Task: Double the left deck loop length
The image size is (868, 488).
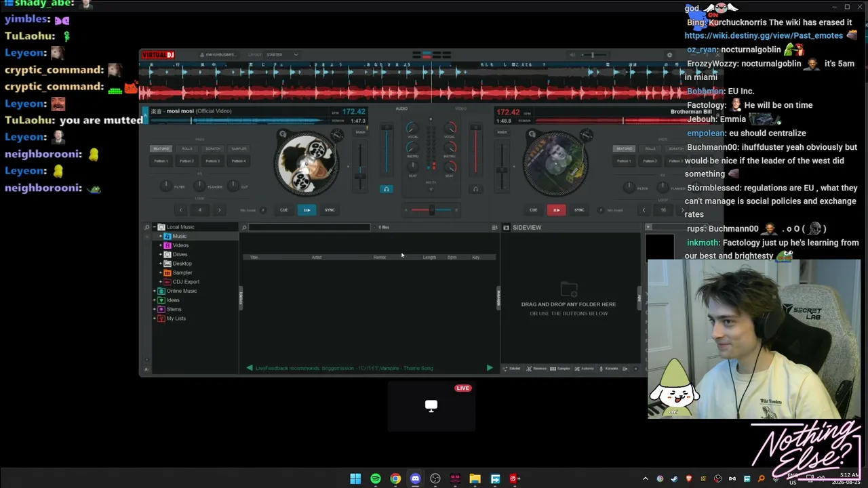Action: (219, 210)
